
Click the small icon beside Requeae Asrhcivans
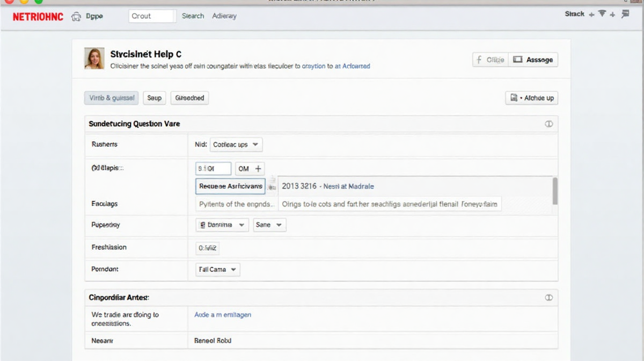[272, 186]
